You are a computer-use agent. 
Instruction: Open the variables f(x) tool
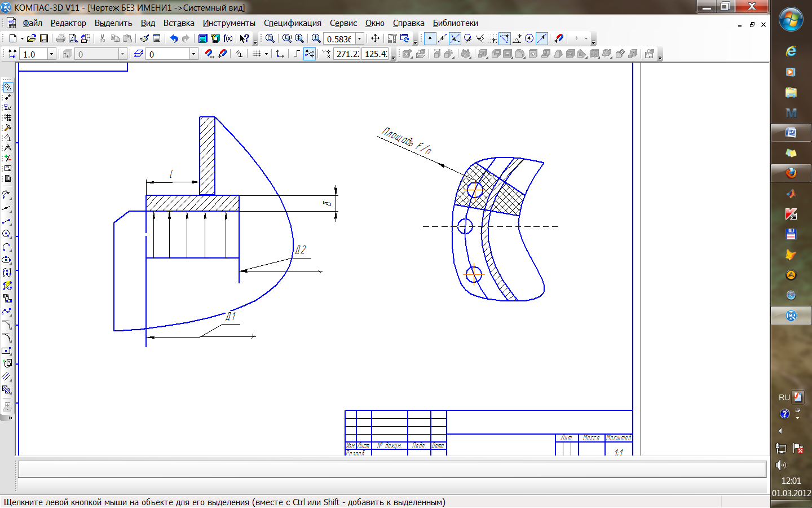228,38
